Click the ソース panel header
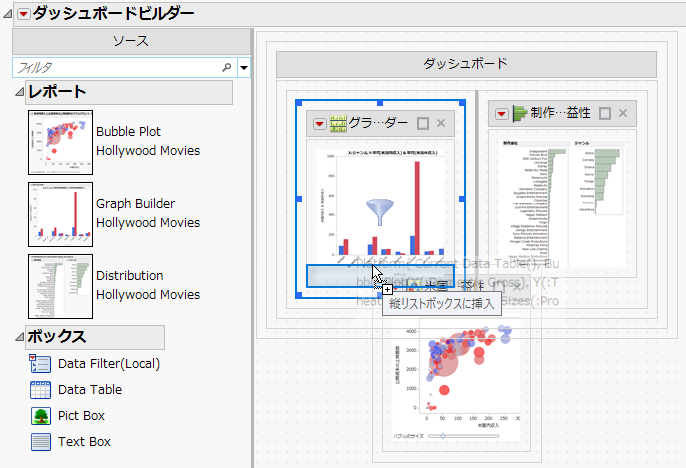Screen dimensions: 686x468 [x=131, y=42]
